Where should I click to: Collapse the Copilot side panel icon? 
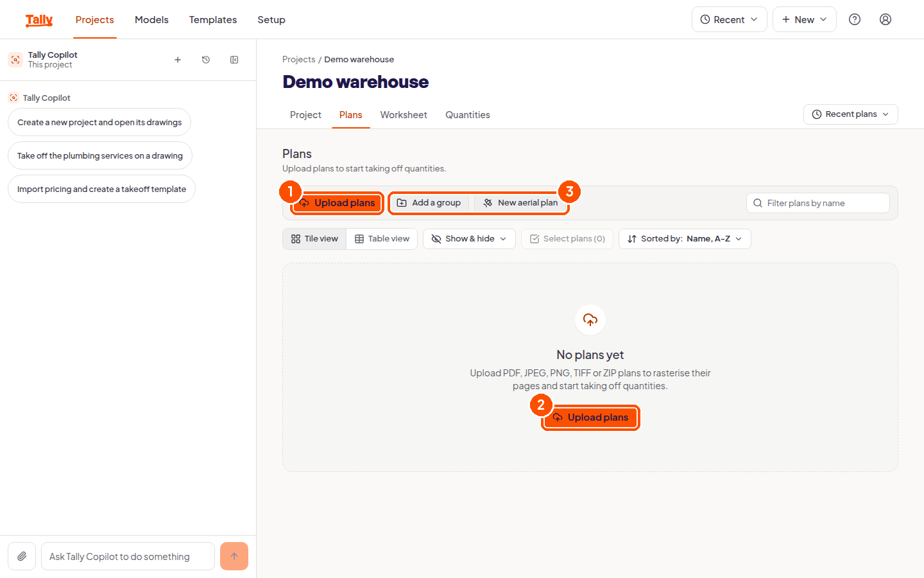coord(234,60)
